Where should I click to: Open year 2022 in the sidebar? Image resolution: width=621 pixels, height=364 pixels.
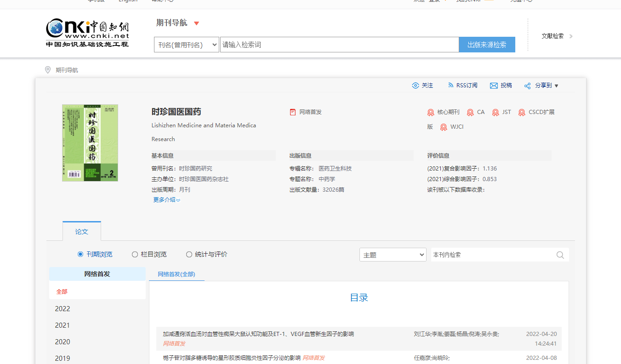[x=63, y=309]
